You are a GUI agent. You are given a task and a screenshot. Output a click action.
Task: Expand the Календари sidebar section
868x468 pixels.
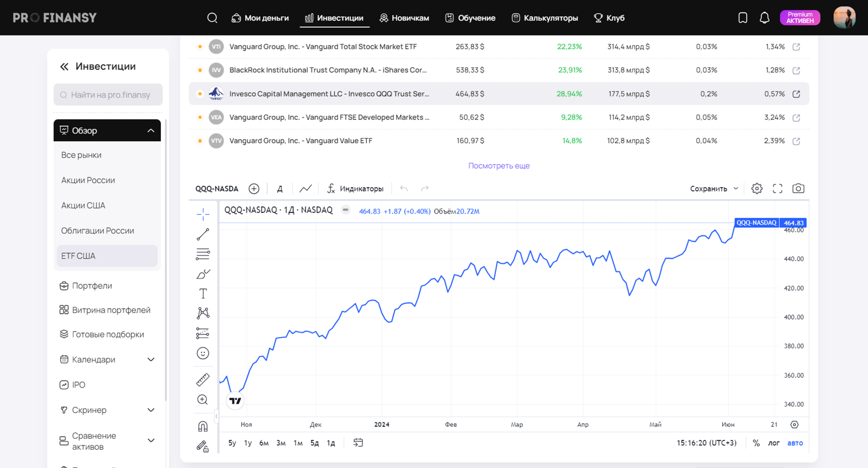(x=151, y=359)
